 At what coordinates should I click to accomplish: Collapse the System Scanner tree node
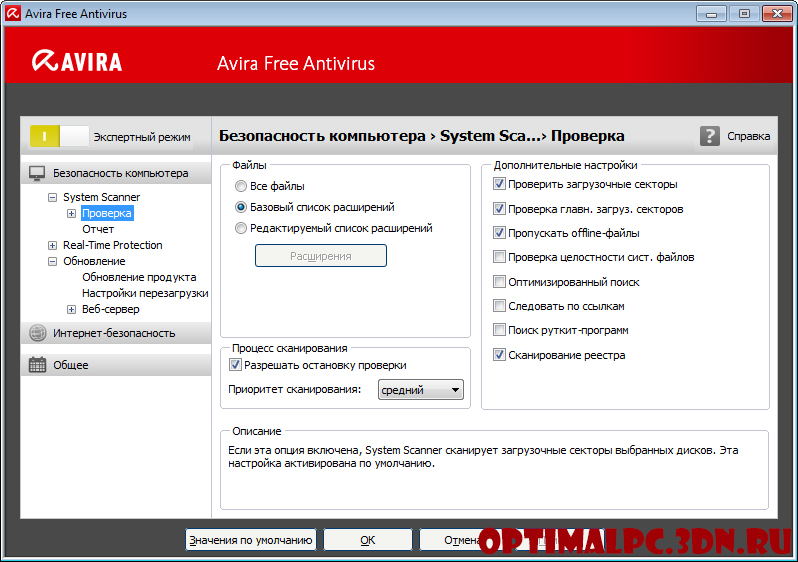click(x=52, y=197)
